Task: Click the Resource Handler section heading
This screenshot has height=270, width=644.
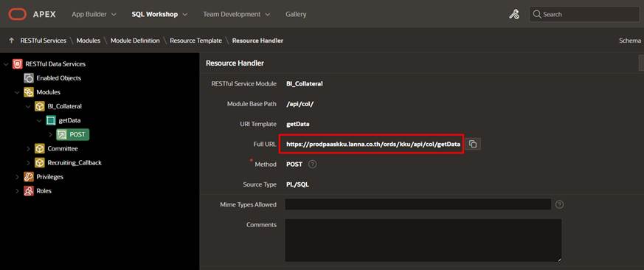Action: coord(235,63)
